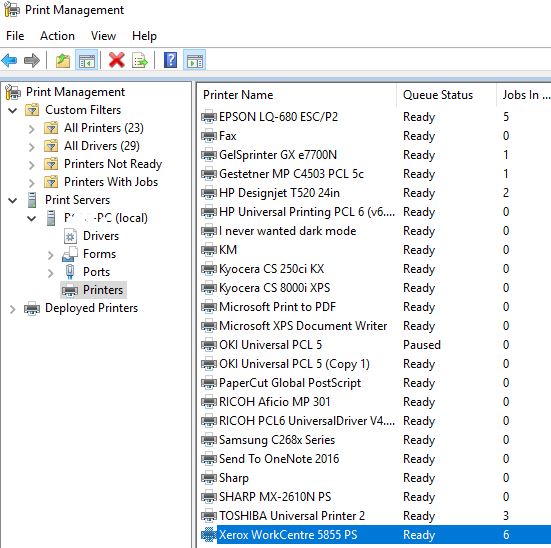Screen dimensions: 551x548
Task: Collapse the local PC server node
Action: (x=32, y=219)
